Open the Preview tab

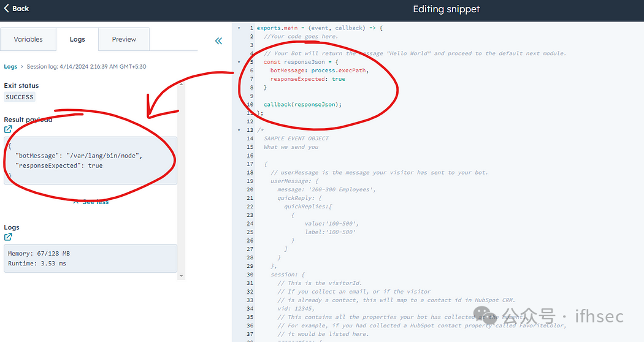click(124, 39)
